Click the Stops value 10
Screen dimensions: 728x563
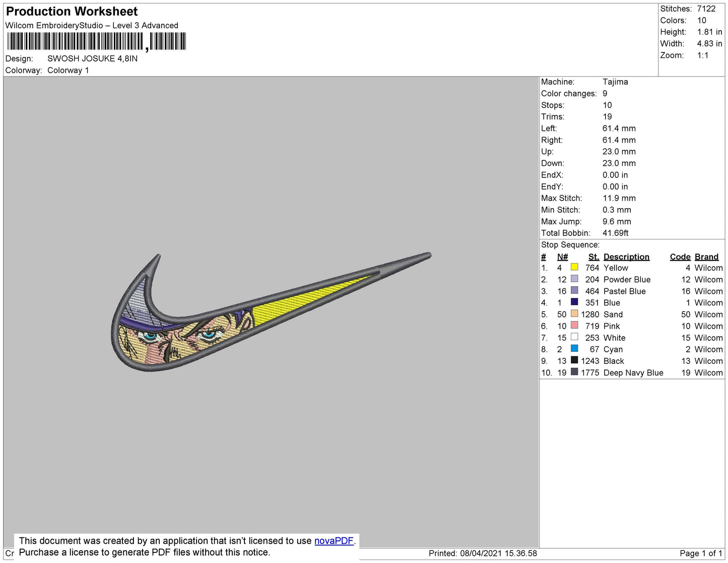click(x=607, y=105)
